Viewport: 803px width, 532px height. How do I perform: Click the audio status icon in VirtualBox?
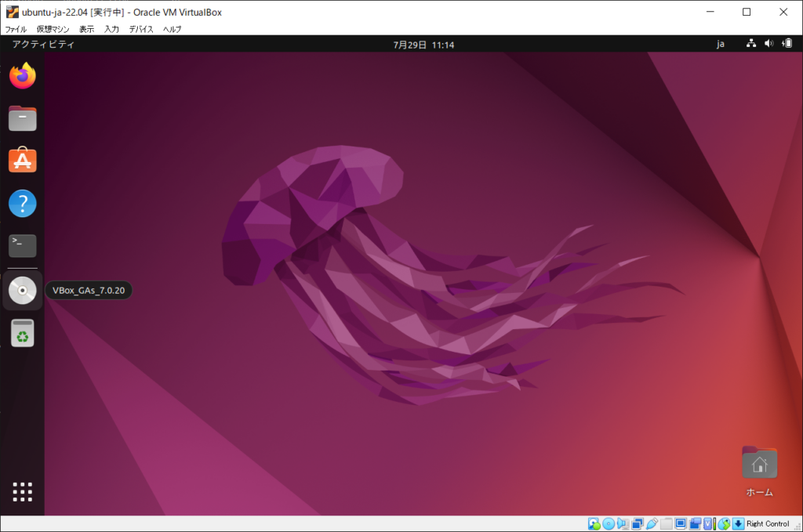click(x=623, y=523)
